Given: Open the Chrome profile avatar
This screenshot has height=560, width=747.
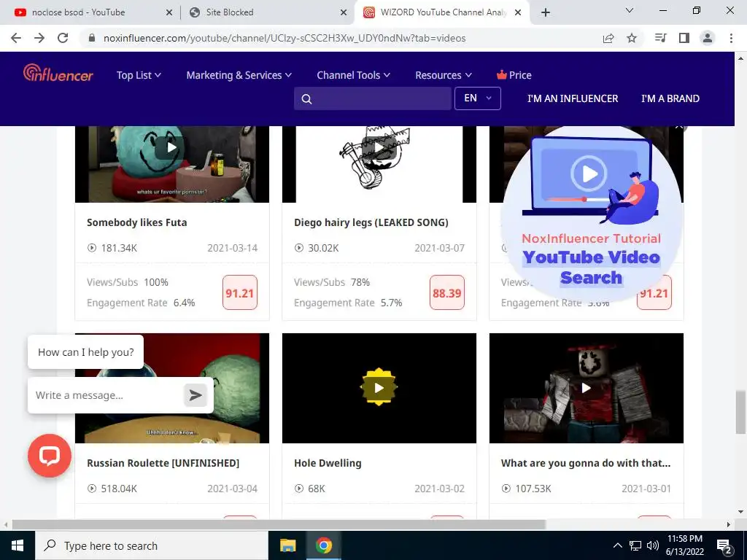Looking at the screenshot, I should tap(708, 38).
